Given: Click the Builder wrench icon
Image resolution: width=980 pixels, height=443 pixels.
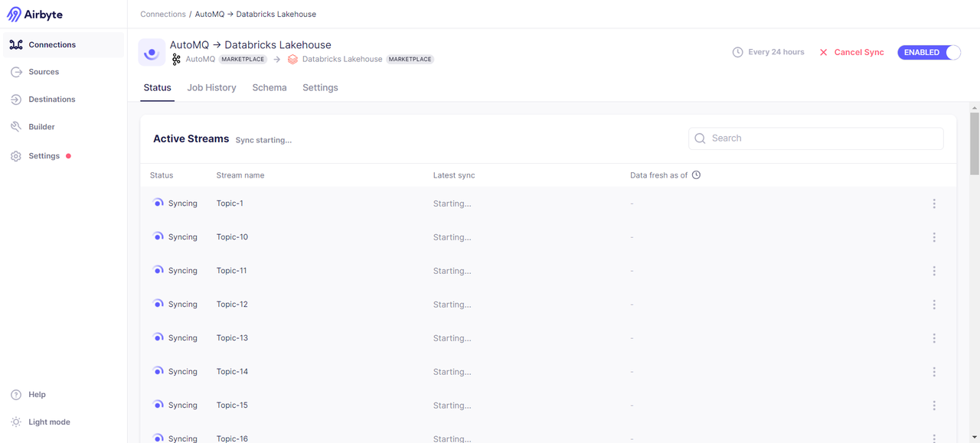Looking at the screenshot, I should tap(16, 127).
